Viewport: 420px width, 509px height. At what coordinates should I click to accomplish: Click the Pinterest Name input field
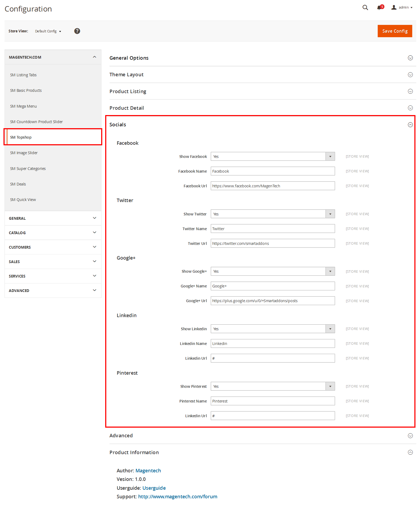click(x=273, y=401)
